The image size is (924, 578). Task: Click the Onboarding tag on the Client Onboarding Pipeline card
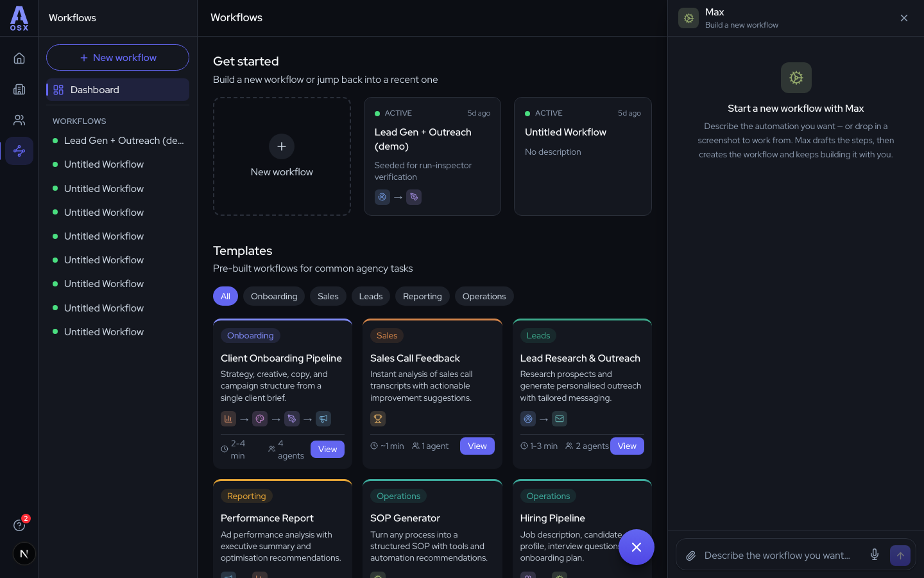pos(250,335)
